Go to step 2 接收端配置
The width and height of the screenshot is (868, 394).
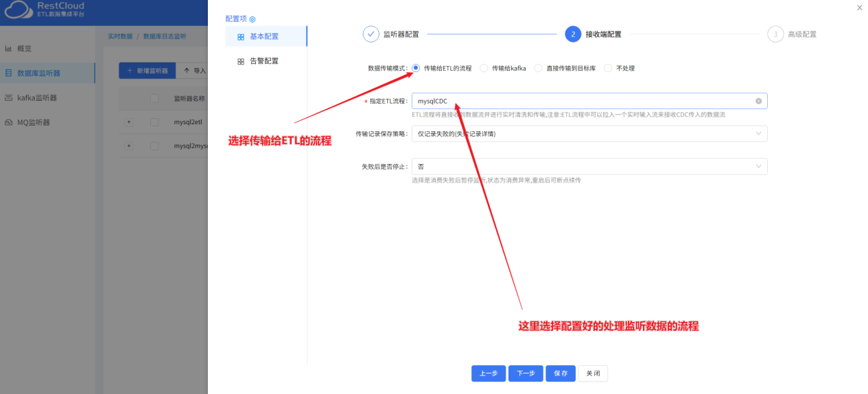(594, 34)
